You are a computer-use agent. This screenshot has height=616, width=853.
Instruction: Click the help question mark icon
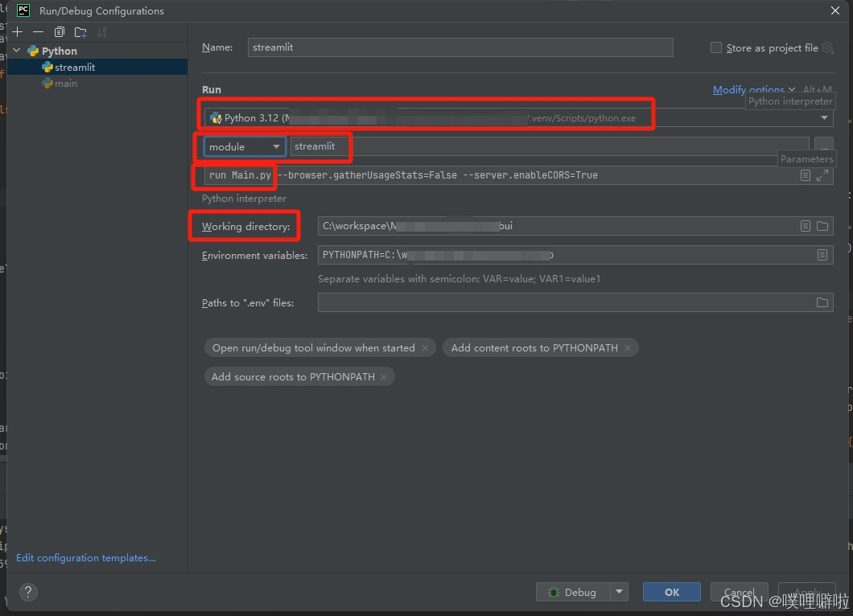pos(28,592)
